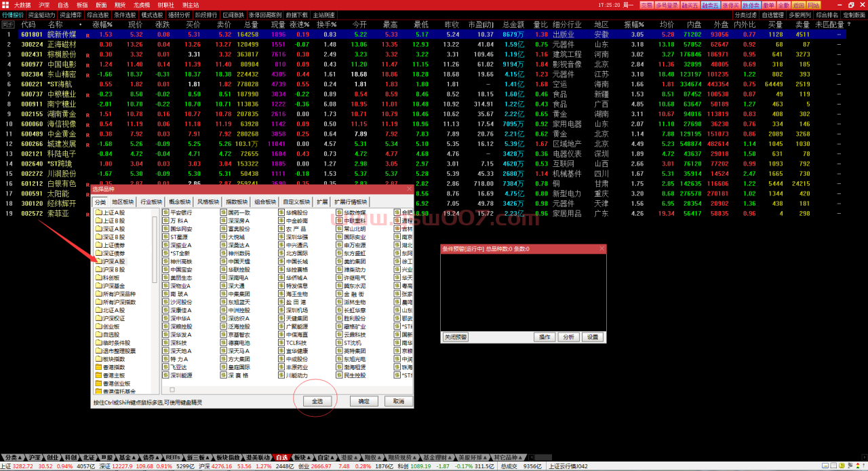Image resolution: width=868 pixels, height=471 pixels.
Task: Switch to 概念板块 tab in dialog
Action: (x=180, y=202)
